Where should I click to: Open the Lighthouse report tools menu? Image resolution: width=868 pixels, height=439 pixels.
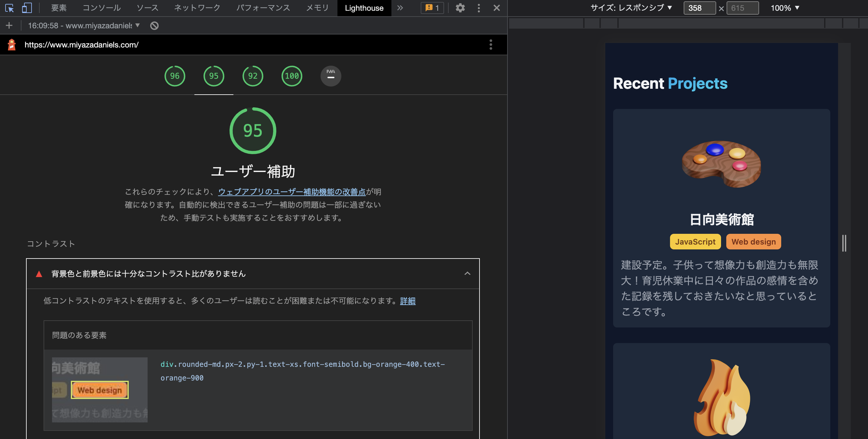pyautogui.click(x=491, y=45)
